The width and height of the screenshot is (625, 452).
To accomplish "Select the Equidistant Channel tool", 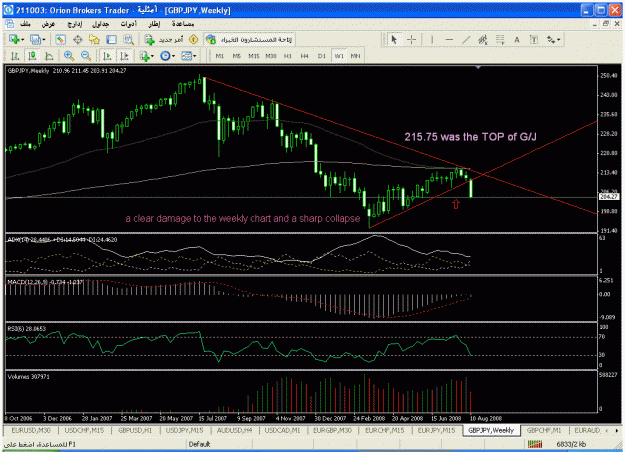I will click(483, 39).
